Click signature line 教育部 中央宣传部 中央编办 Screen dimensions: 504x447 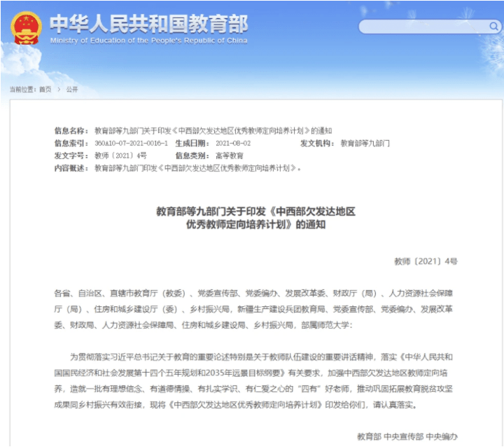[x=407, y=436]
